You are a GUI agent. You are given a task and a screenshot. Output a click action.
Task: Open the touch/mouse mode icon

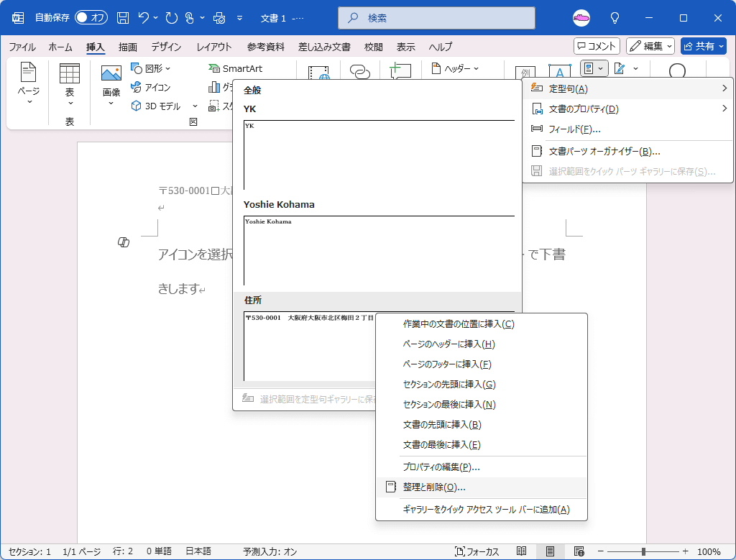coord(189,18)
